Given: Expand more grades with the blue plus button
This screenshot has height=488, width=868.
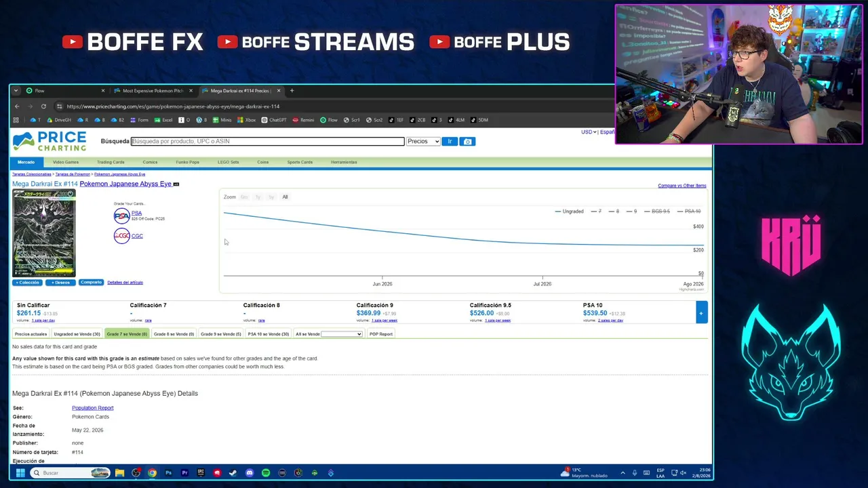Looking at the screenshot, I should pos(701,312).
